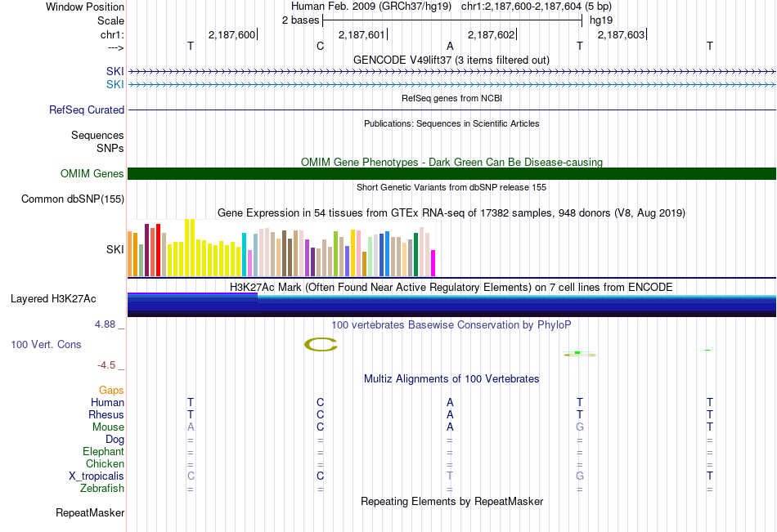This screenshot has height=532, width=777.
Task: Click the -4.5 PhyloP lower limit value
Action: click(106, 365)
